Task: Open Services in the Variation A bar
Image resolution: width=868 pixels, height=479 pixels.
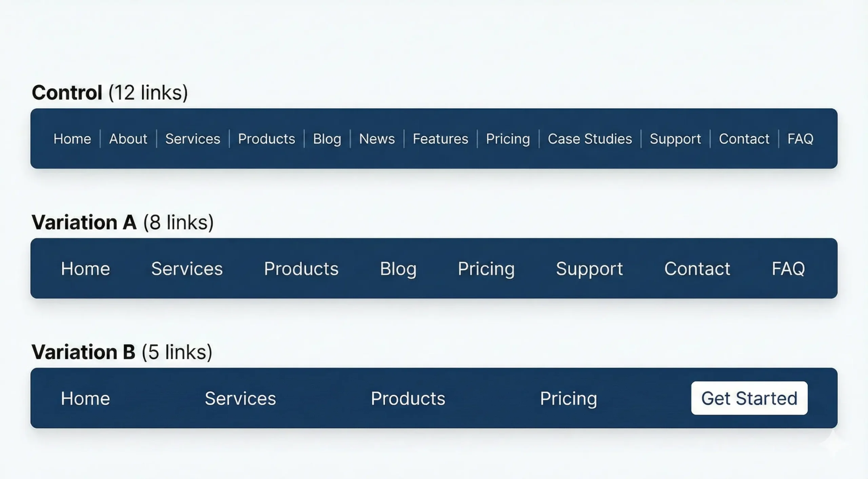Action: click(187, 268)
